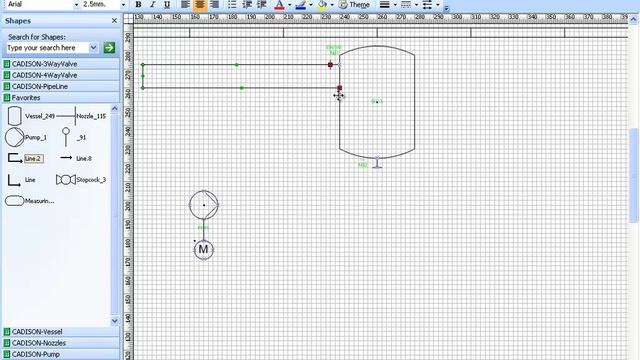Image resolution: width=640 pixels, height=360 pixels.
Task: Apply the blue line color
Action: [301, 4]
